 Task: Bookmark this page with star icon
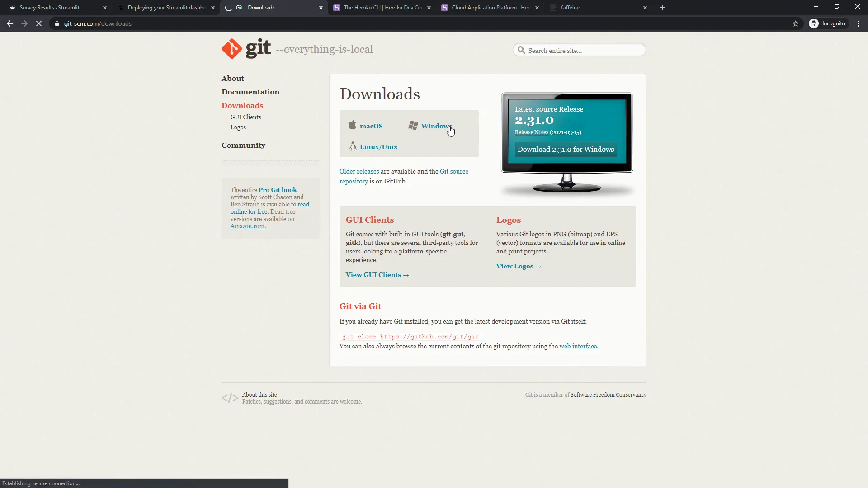click(x=796, y=23)
